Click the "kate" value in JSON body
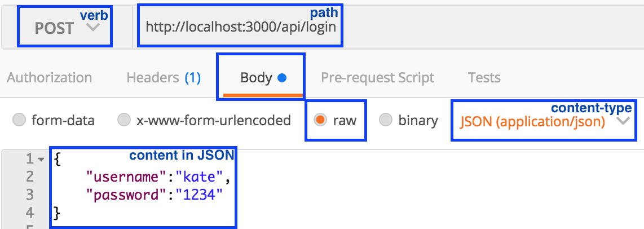 point(200,177)
